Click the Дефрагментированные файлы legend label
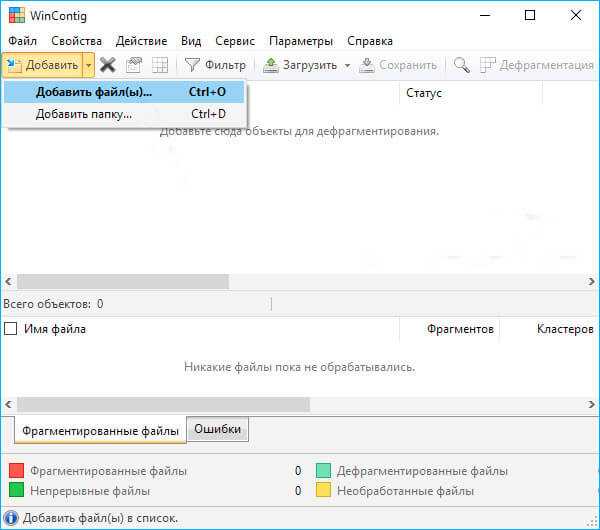600x530 pixels. [x=422, y=471]
